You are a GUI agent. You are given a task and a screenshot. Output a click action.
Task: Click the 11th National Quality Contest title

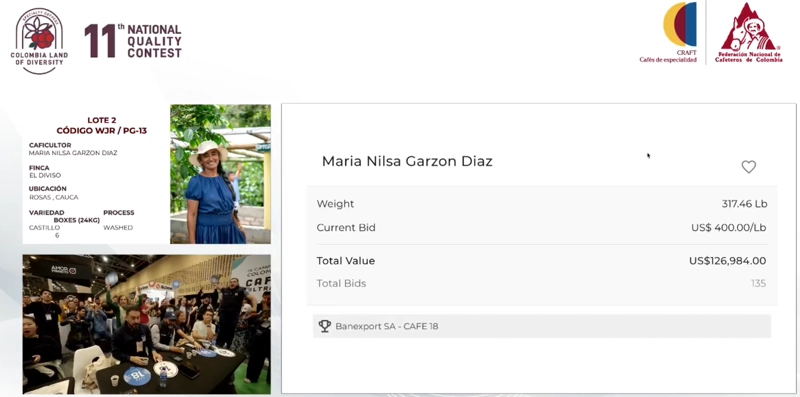(x=133, y=41)
